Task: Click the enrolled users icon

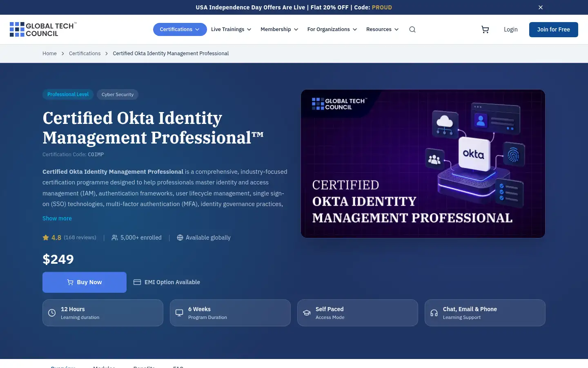Action: [115, 238]
